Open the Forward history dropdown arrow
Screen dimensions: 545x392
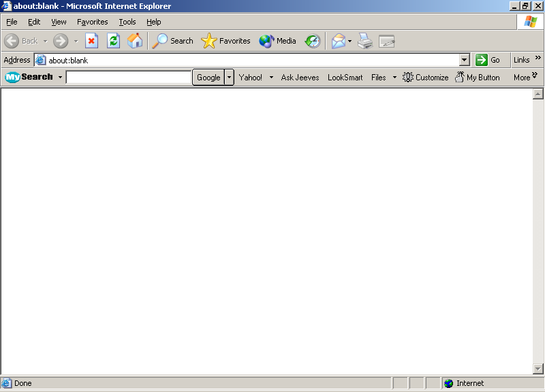76,41
